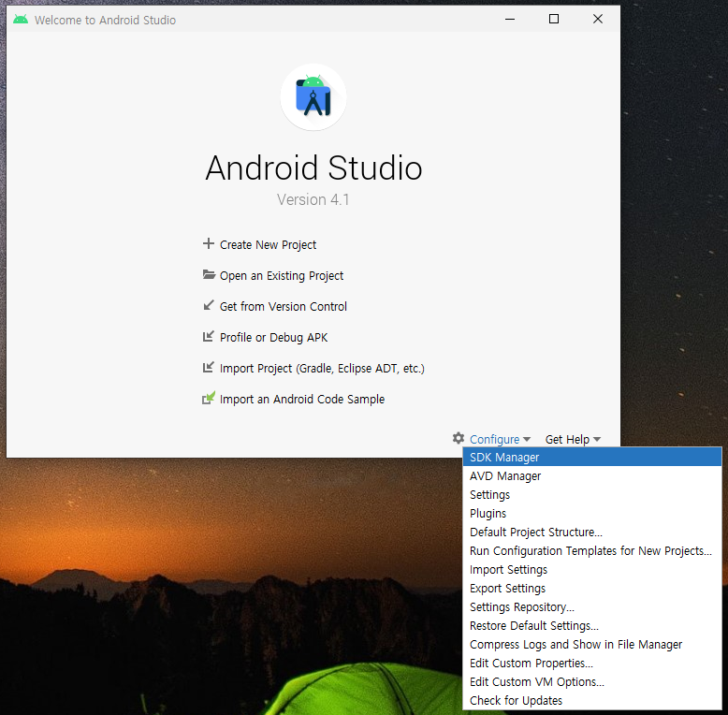This screenshot has height=715, width=728.
Task: Open Edit Custom Properties...
Action: tap(592, 663)
